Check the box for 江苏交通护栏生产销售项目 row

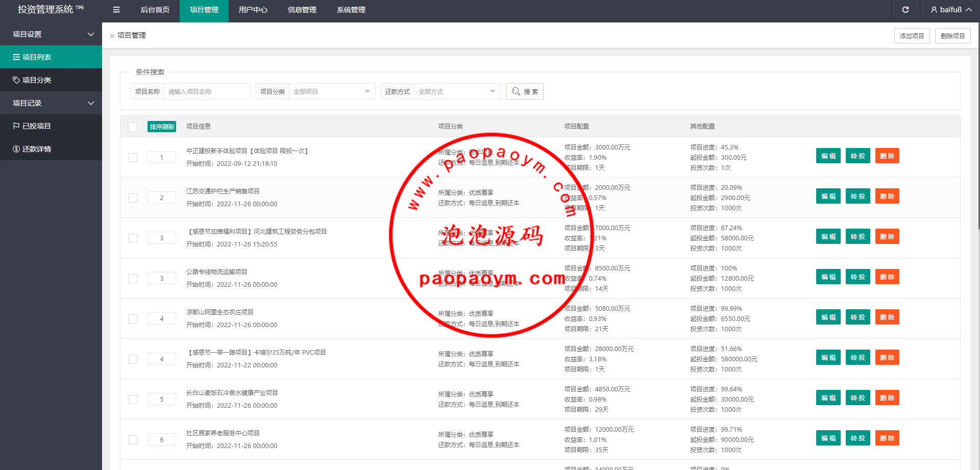point(133,198)
